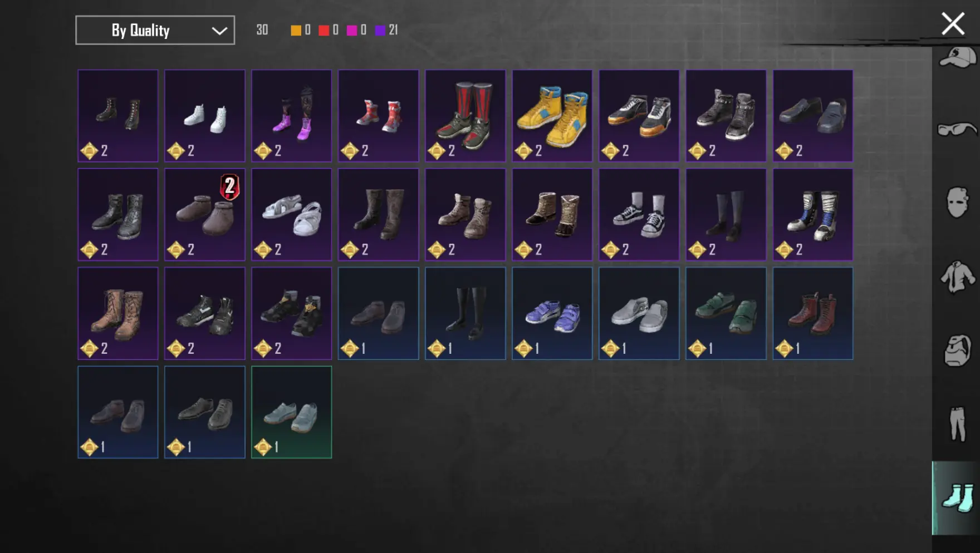Filter by the orange quality swatch

pos(296,31)
